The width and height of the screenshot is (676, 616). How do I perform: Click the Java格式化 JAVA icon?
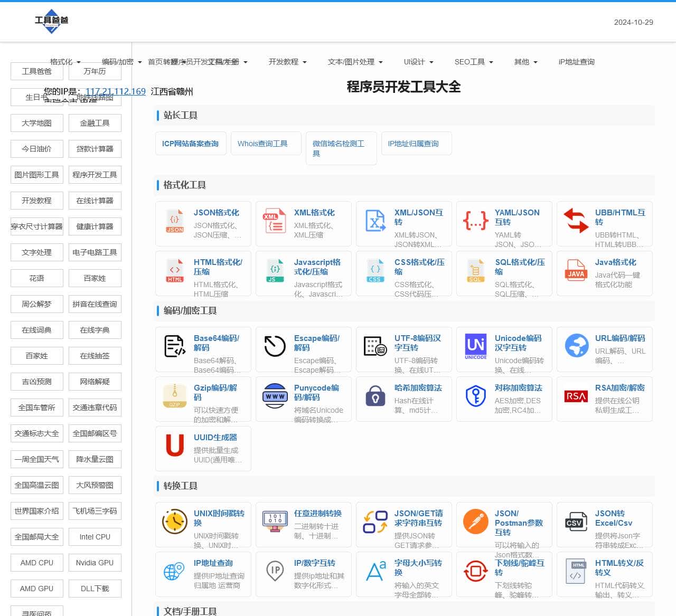click(576, 270)
